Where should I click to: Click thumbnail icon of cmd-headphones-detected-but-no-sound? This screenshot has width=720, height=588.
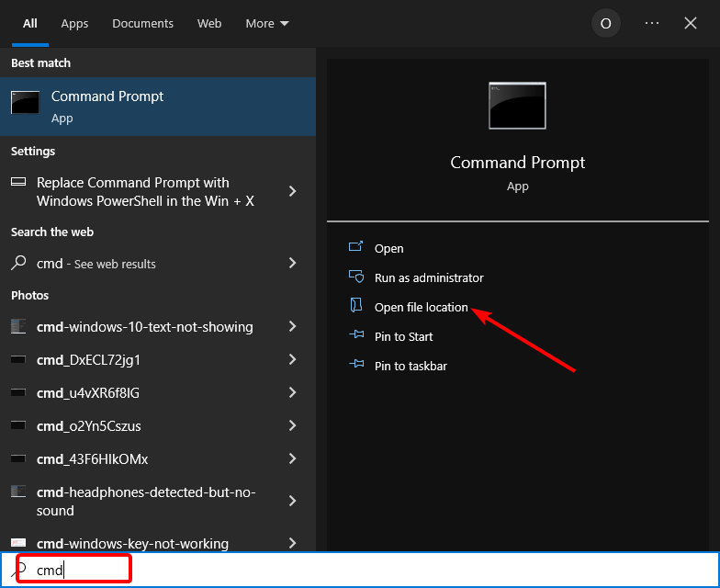[x=18, y=492]
